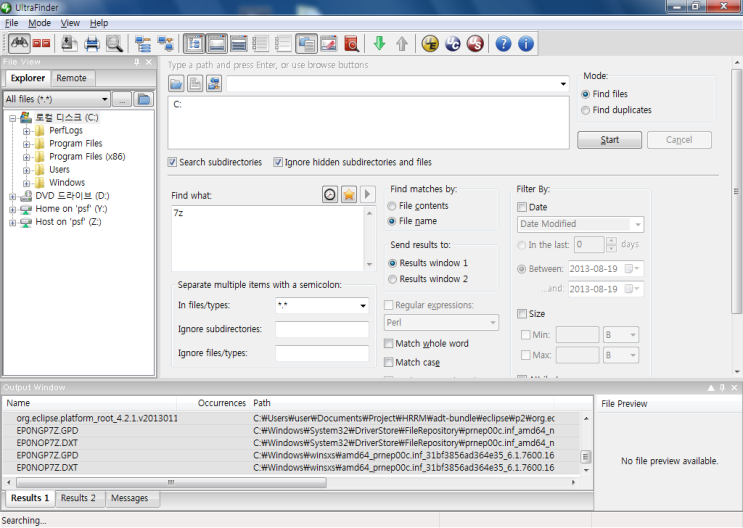Sort results by Occurrences column header
This screenshot has width=743, height=528.
point(212,403)
